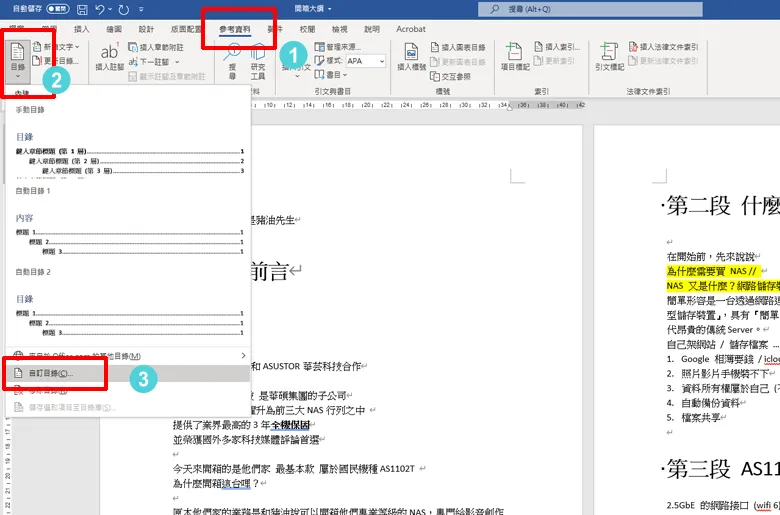Click the 搜尋 (Alt+Q) search field
780x515 pixels.
pyautogui.click(x=590, y=9)
